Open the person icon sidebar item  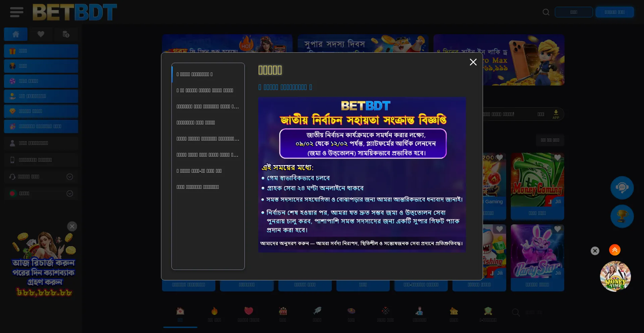[41, 143]
